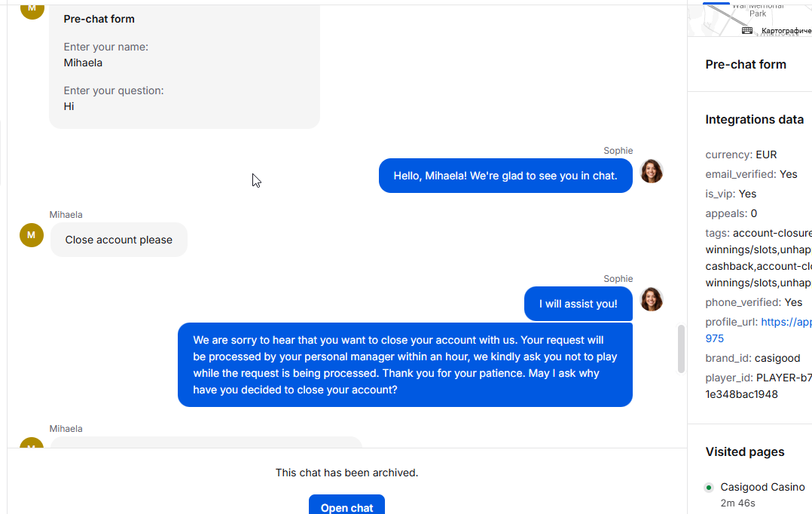The image size is (812, 514).
Task: Open the Casigood Casino visited page entry
Action: tap(762, 488)
